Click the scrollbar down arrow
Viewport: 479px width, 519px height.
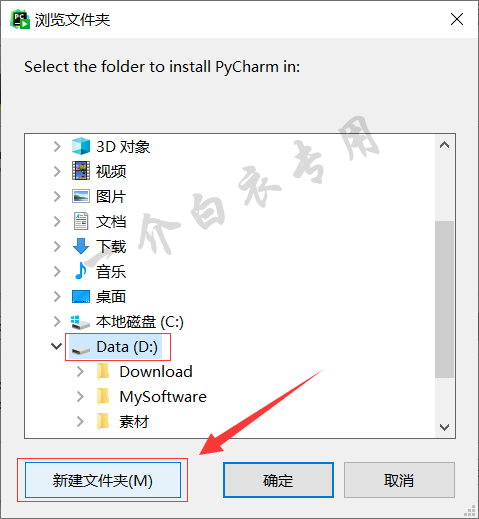[x=444, y=427]
